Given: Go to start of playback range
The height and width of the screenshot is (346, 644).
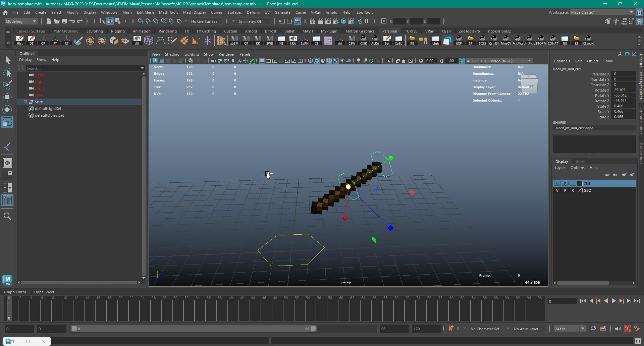Looking at the screenshot, I should click(583, 301).
